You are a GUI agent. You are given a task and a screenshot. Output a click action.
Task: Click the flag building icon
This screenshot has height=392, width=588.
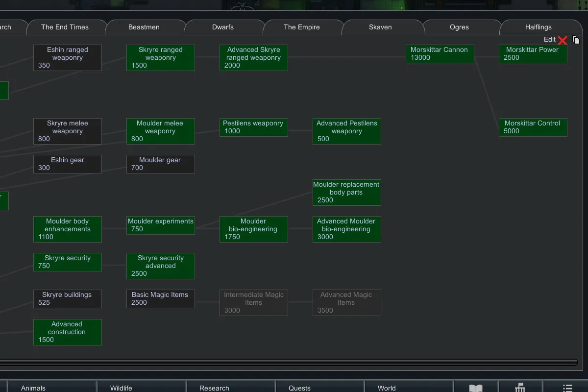click(520, 388)
